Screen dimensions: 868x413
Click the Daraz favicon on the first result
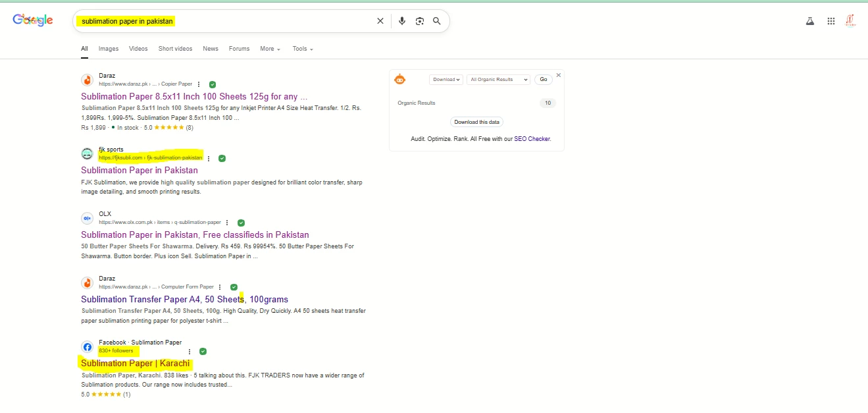pos(87,80)
